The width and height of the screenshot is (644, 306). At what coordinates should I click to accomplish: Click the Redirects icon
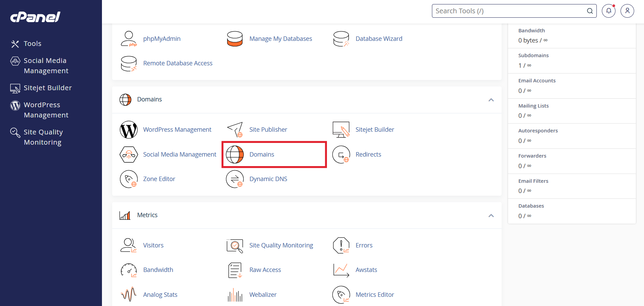[x=341, y=155]
